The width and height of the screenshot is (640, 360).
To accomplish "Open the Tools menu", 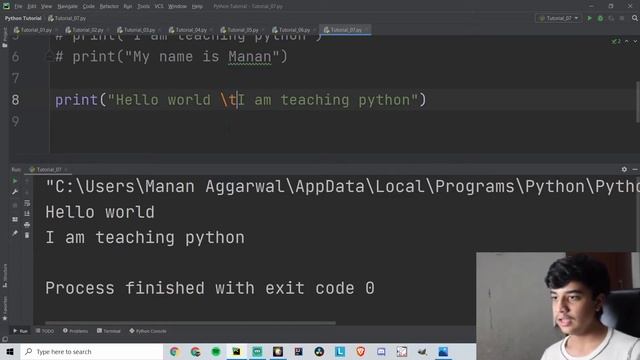I will click(x=143, y=7).
